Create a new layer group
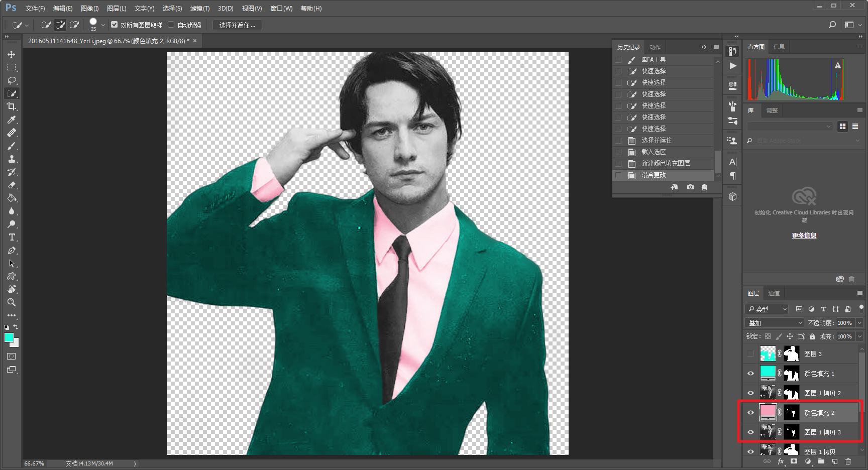The image size is (868, 470). click(x=821, y=461)
